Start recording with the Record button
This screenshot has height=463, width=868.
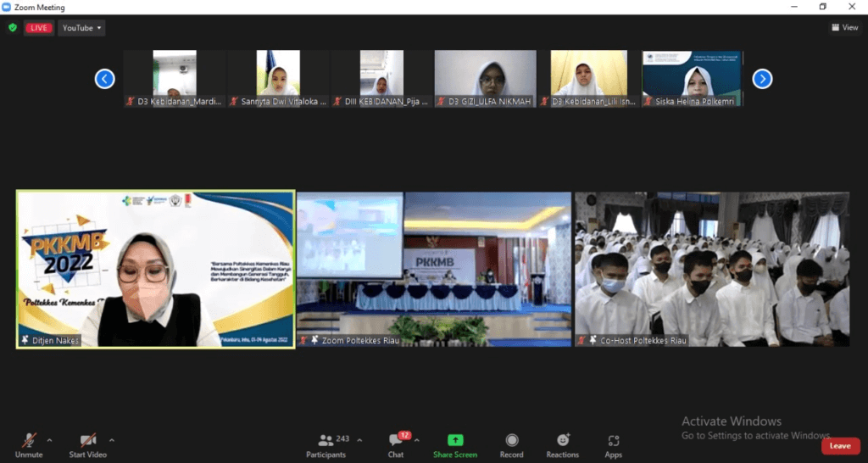(x=511, y=446)
